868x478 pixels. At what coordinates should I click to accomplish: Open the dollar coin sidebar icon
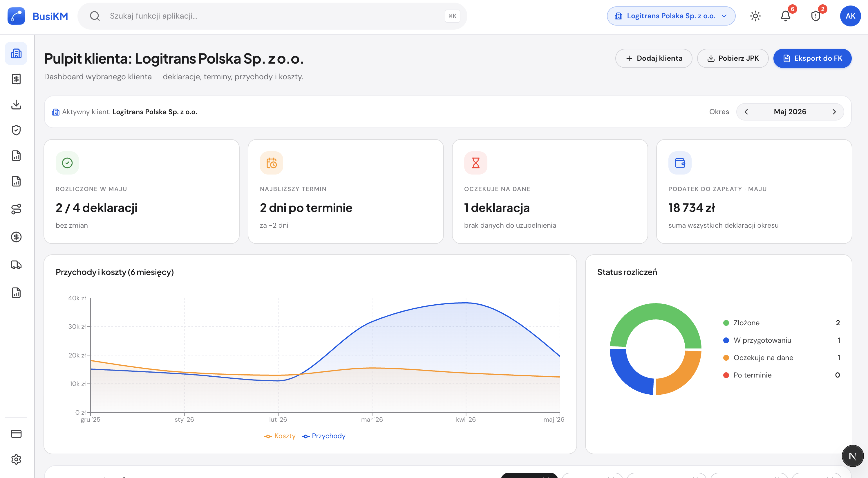(x=16, y=237)
